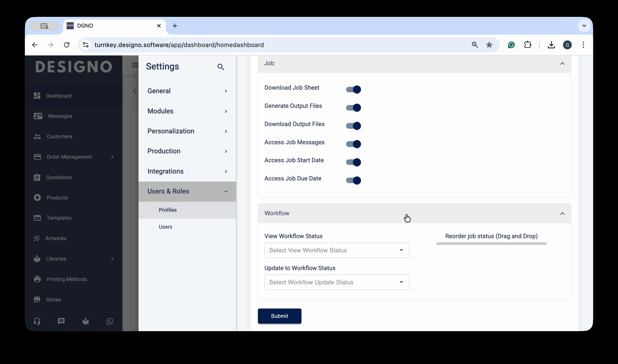This screenshot has height=364, width=618.
Task: Click Reorder job status drag area bar
Action: [x=491, y=243]
